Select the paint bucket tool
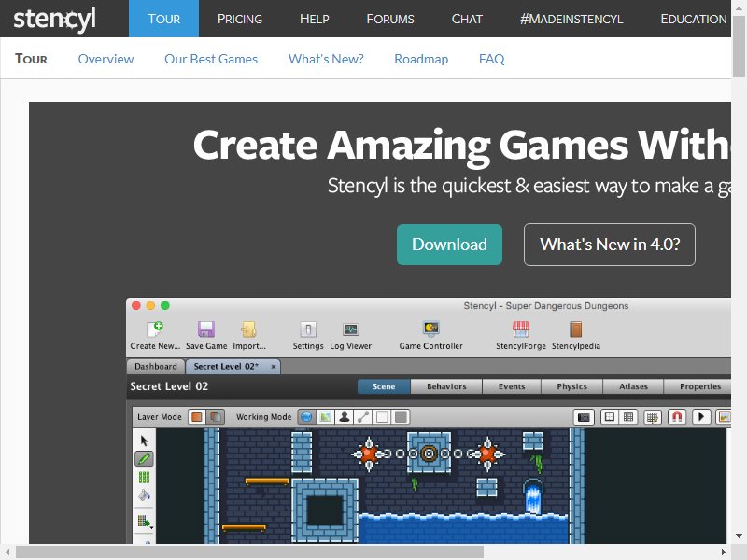The height and width of the screenshot is (560, 747). pos(145,496)
